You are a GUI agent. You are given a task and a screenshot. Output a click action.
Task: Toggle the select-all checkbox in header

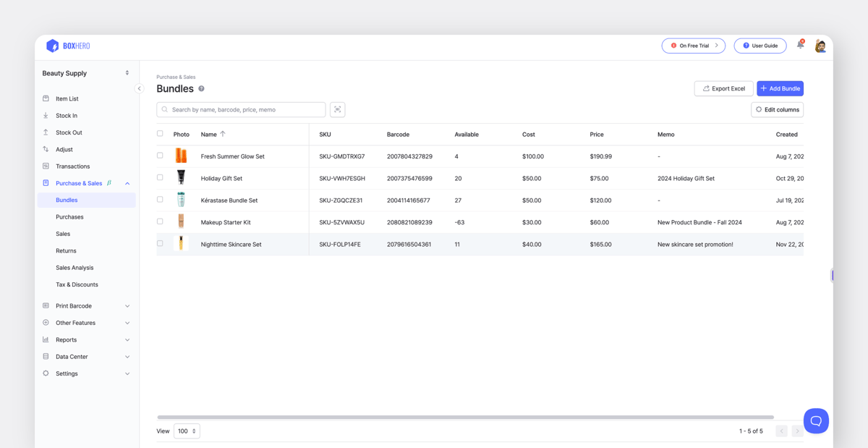pyautogui.click(x=160, y=134)
